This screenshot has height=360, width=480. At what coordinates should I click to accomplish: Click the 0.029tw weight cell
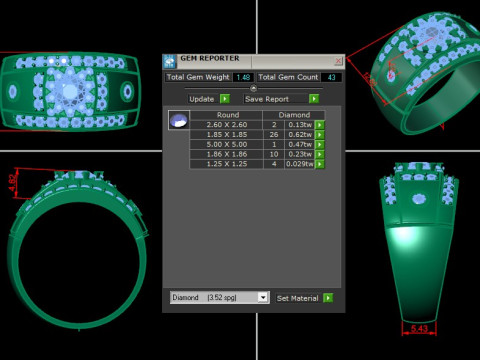(300, 164)
